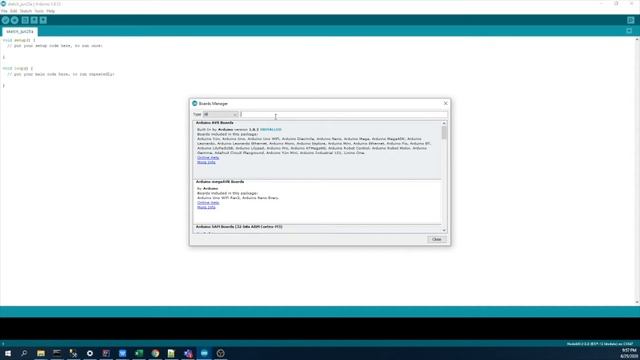Click the void setup() line in editor
The image size is (640, 360).
[19, 40]
